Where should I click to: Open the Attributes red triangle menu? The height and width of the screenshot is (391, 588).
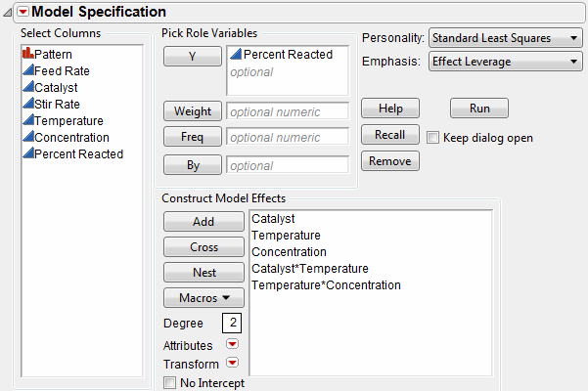(232, 345)
